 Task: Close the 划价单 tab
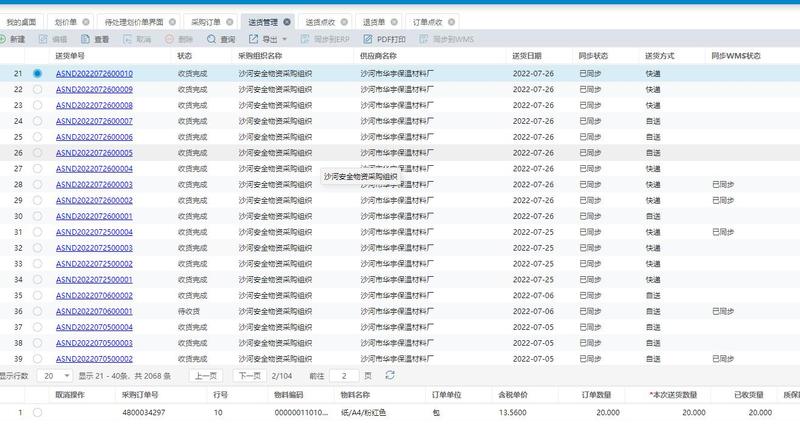pos(86,22)
